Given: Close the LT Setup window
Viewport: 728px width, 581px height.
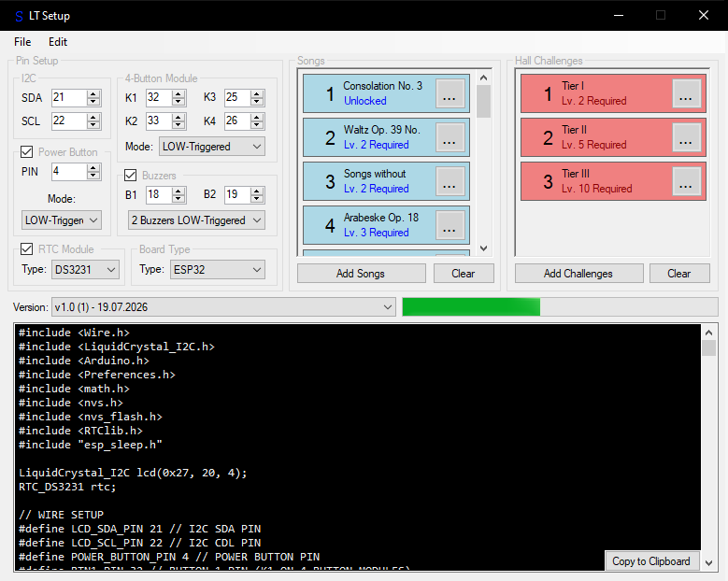Looking at the screenshot, I should [x=704, y=15].
